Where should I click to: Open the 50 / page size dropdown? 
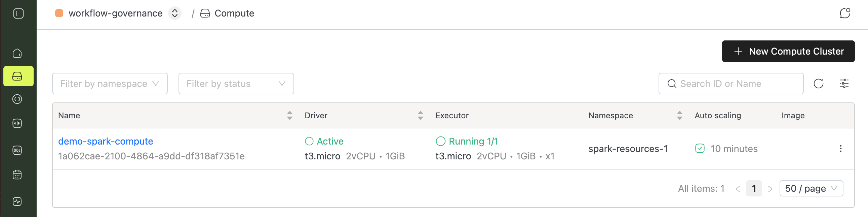811,188
